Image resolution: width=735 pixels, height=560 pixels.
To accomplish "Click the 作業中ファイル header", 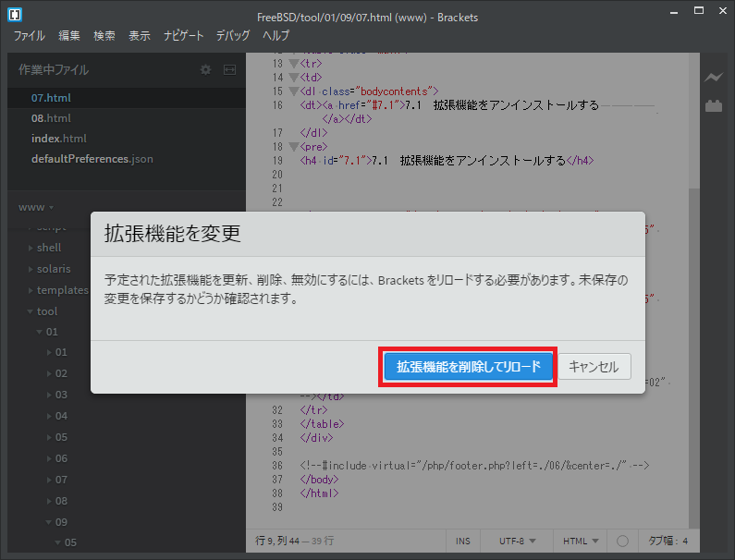I will click(x=54, y=70).
